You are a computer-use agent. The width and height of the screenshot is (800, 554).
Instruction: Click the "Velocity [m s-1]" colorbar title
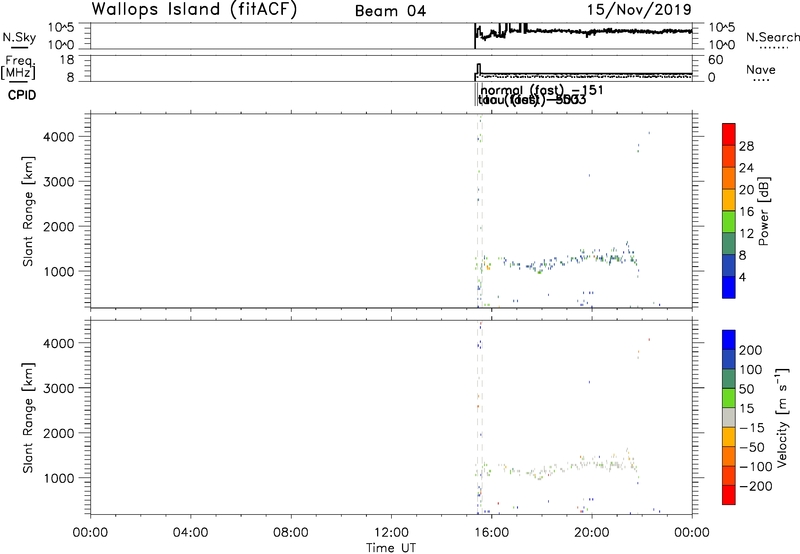(783, 418)
